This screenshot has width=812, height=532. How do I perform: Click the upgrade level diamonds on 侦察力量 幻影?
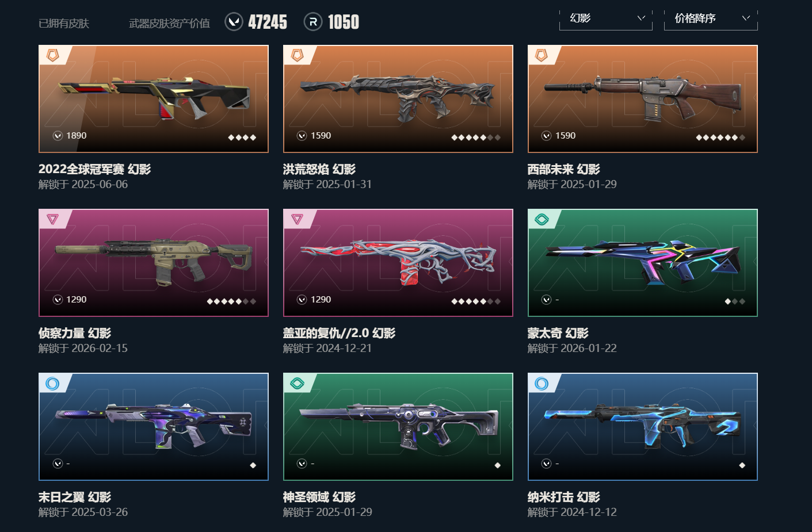[x=231, y=301]
